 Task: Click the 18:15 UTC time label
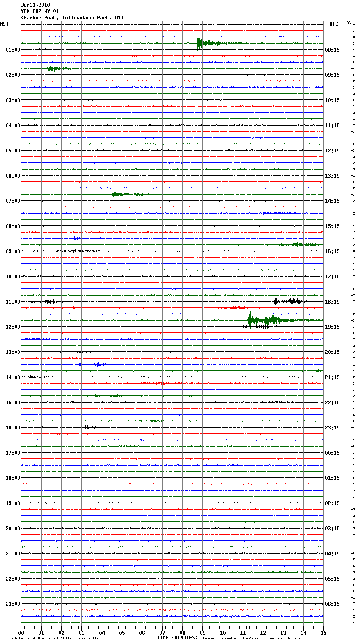click(332, 302)
